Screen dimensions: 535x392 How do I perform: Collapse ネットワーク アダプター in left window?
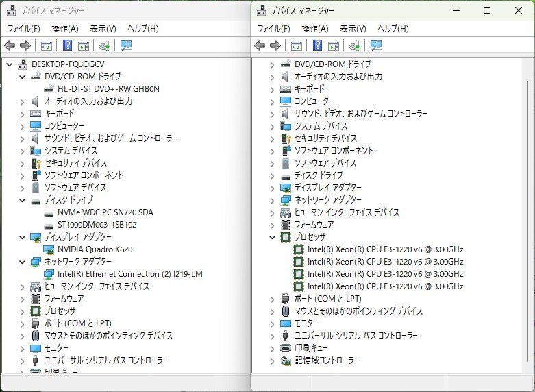tap(22, 262)
